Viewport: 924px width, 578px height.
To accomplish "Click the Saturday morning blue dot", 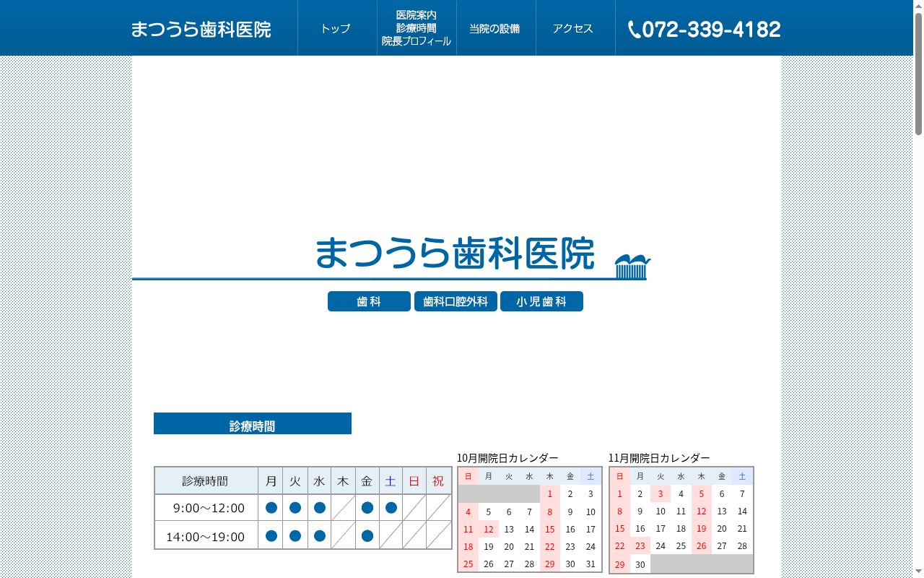I will point(391,508).
